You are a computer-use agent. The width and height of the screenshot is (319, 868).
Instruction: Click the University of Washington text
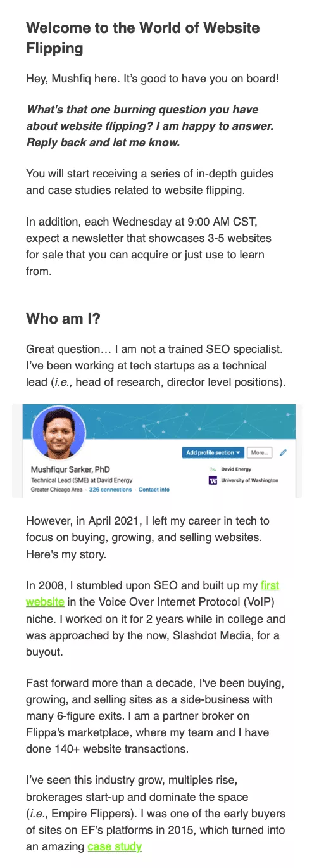tap(249, 480)
